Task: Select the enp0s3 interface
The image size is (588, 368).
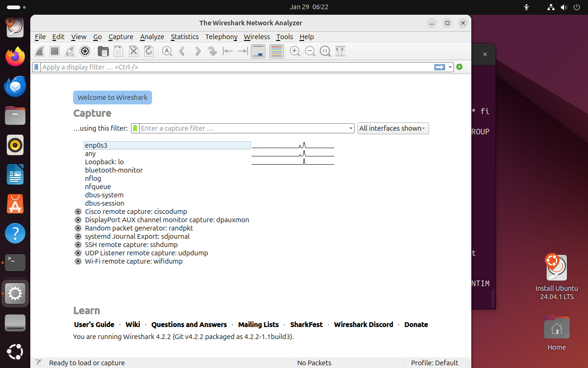Action: click(x=167, y=145)
